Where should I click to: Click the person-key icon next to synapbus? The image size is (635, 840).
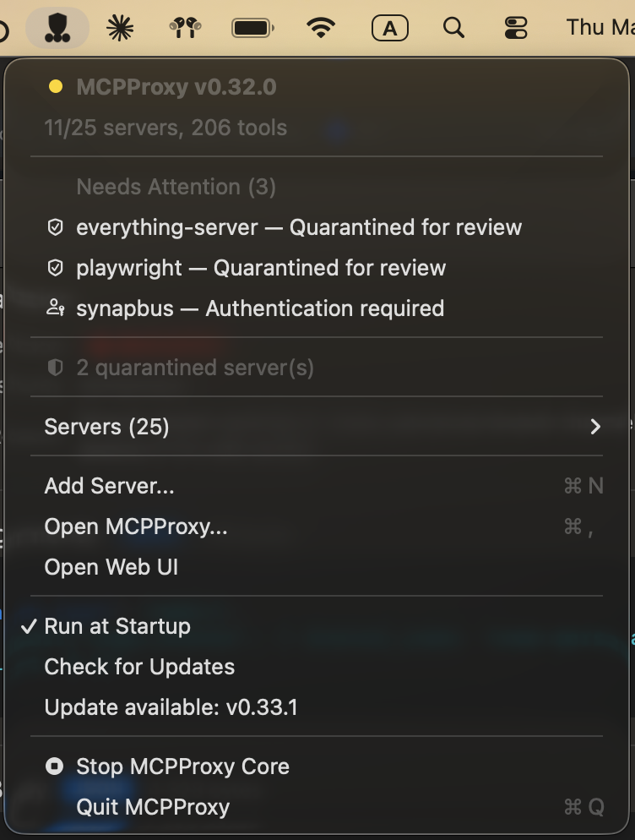pyautogui.click(x=56, y=308)
